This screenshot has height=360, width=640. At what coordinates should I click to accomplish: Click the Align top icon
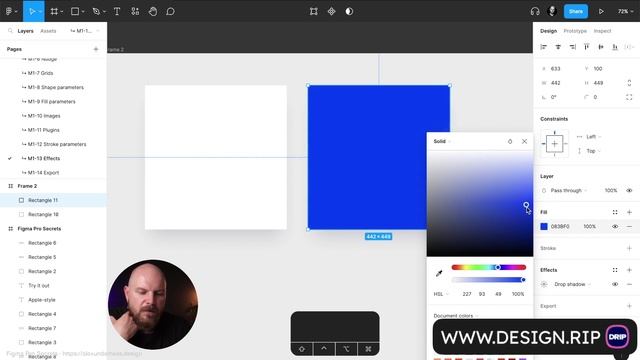pos(587,47)
